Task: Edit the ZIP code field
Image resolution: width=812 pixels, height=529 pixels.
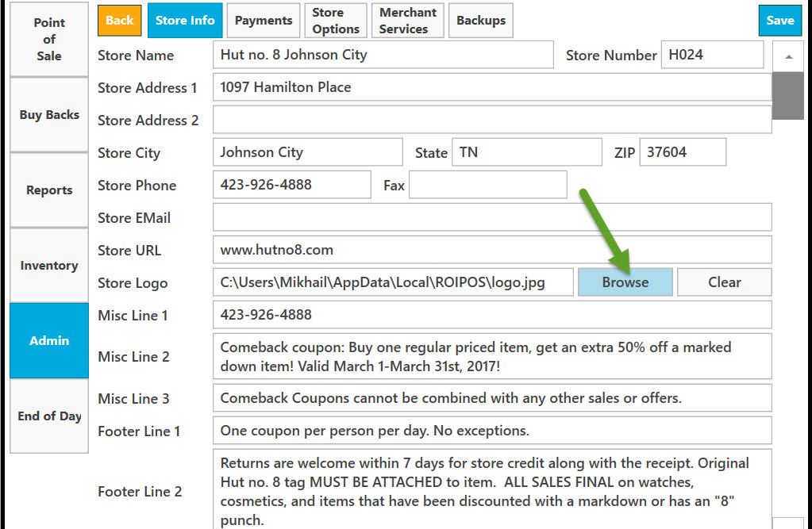Action: point(683,152)
